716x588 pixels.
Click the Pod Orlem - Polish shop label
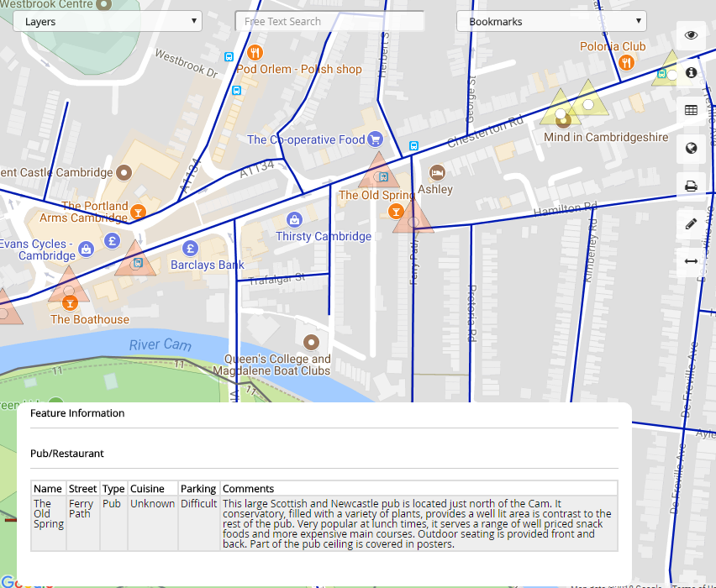click(x=299, y=70)
